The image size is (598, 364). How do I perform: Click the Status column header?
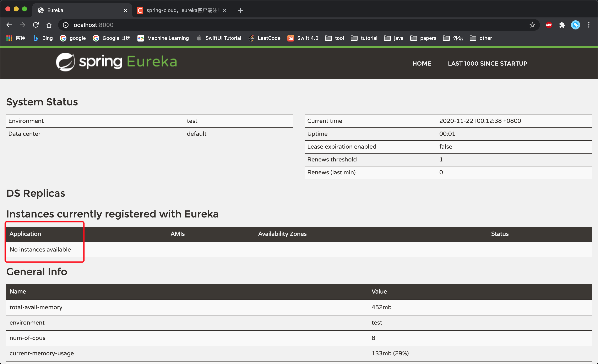pos(500,234)
